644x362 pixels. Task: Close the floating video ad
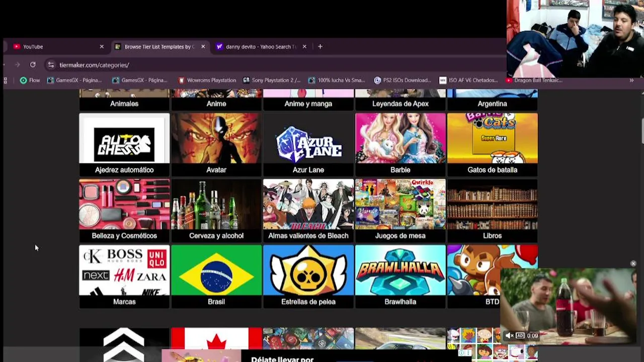[x=633, y=263]
